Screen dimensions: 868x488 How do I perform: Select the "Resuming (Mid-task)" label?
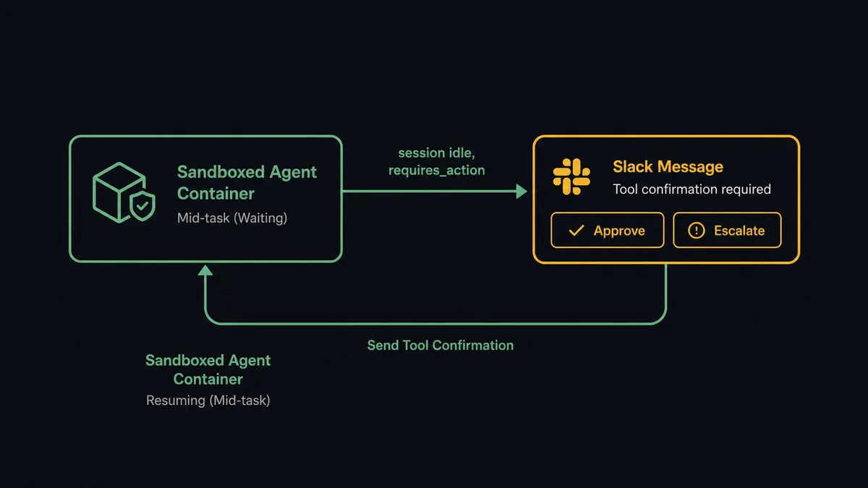point(208,400)
